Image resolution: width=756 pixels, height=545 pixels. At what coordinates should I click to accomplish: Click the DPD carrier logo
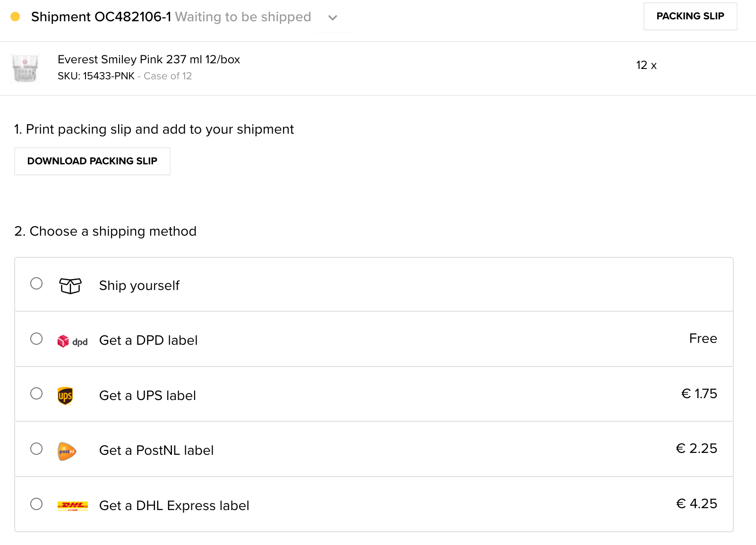(72, 340)
